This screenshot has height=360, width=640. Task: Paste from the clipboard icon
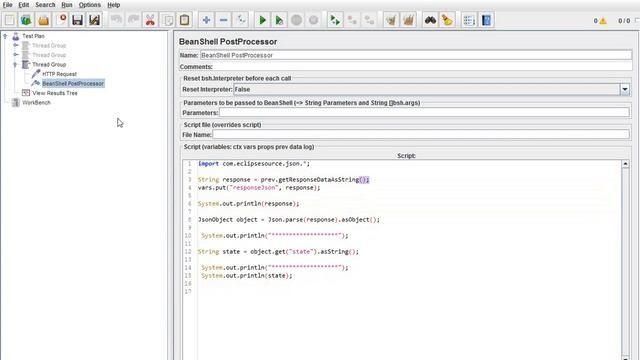point(184,20)
